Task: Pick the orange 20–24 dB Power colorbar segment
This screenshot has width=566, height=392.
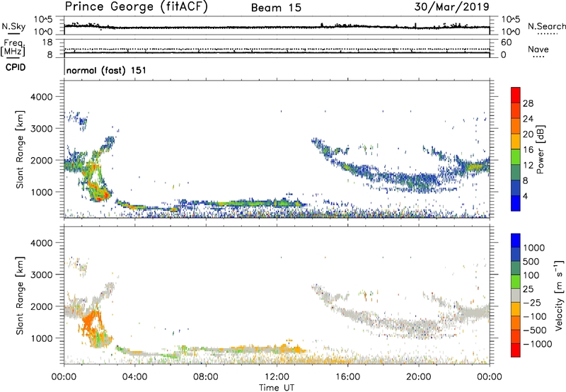Action: click(x=516, y=126)
